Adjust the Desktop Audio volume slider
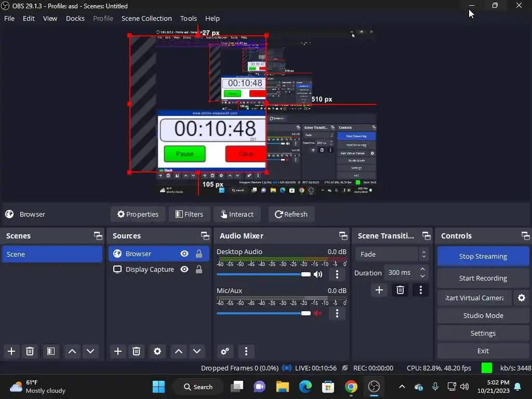The image size is (532, 399). pos(263,274)
